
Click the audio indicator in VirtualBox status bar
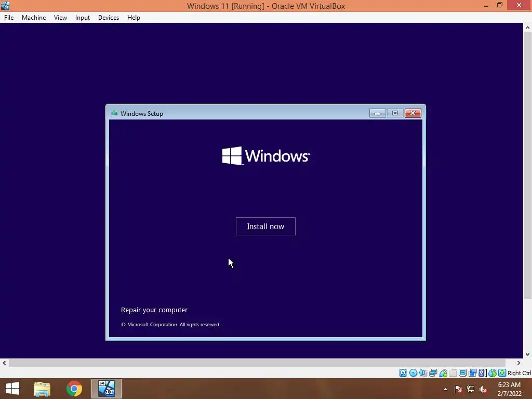click(x=423, y=373)
